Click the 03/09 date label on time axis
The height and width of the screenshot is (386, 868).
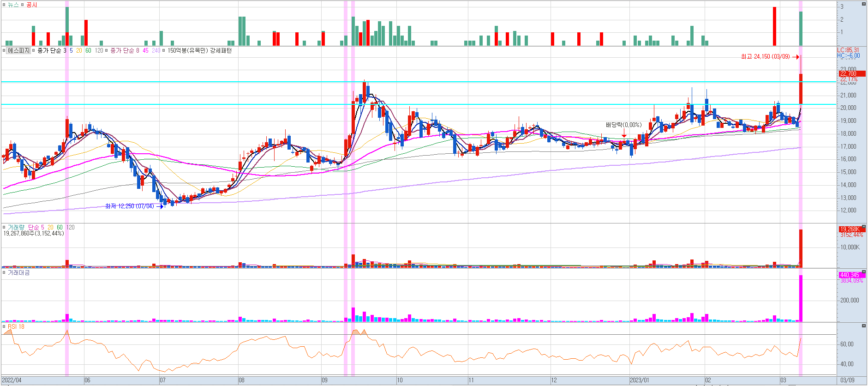847,380
